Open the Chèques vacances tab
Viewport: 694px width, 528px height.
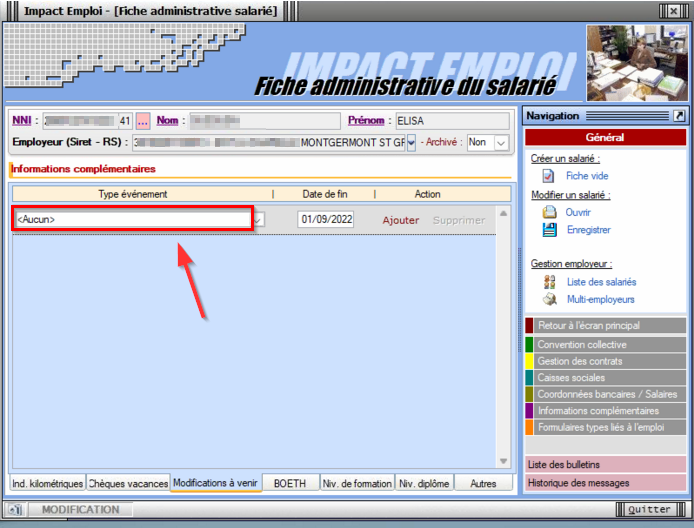pos(128,483)
